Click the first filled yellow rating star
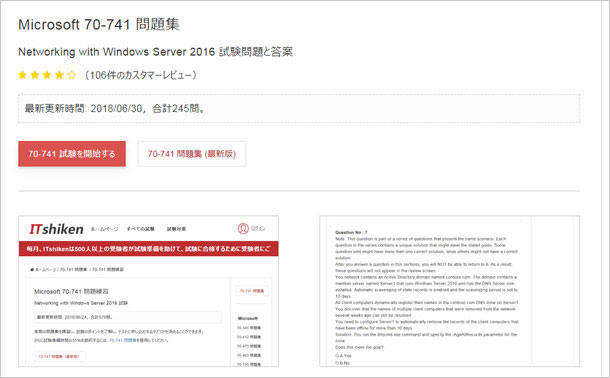 (23, 75)
